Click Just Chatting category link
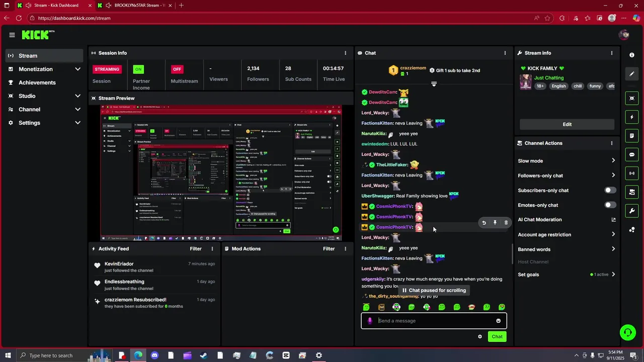The image size is (644, 362). pyautogui.click(x=549, y=78)
